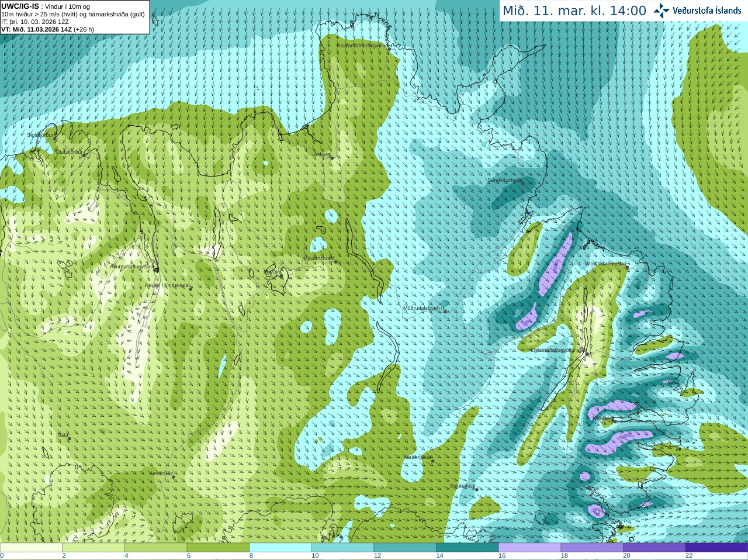
Task: Click the UWC/IG-IS model title text
Action: (x=20, y=6)
